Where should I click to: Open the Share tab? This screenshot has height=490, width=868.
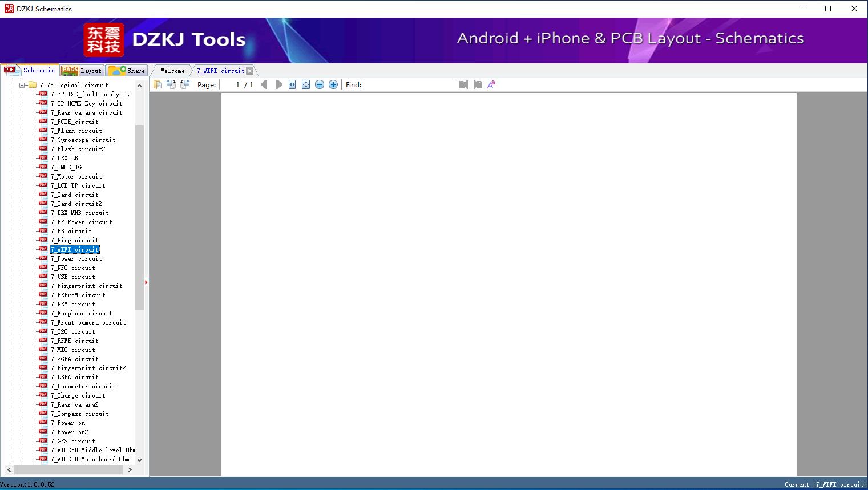coord(127,71)
